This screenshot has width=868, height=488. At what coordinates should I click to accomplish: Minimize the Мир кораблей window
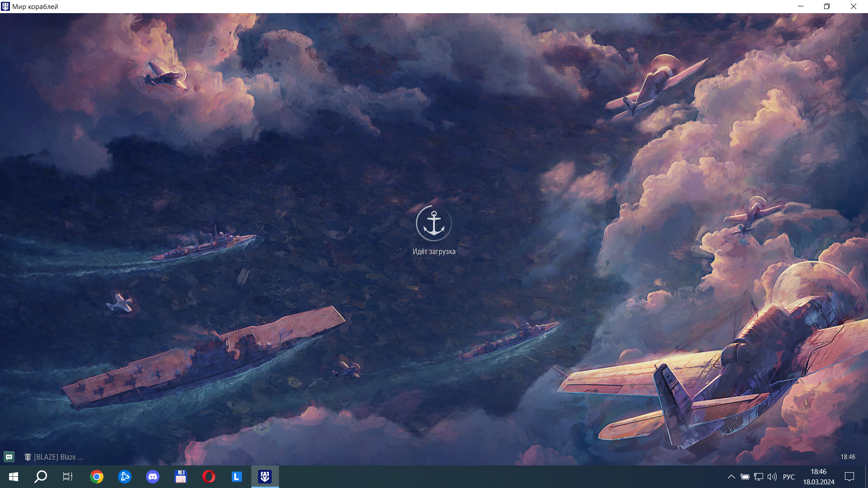pyautogui.click(x=801, y=6)
